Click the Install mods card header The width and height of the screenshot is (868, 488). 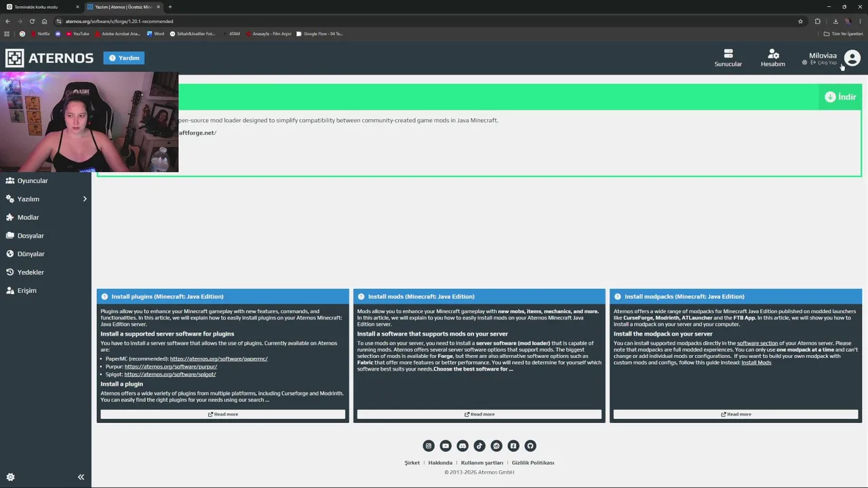pyautogui.click(x=479, y=297)
